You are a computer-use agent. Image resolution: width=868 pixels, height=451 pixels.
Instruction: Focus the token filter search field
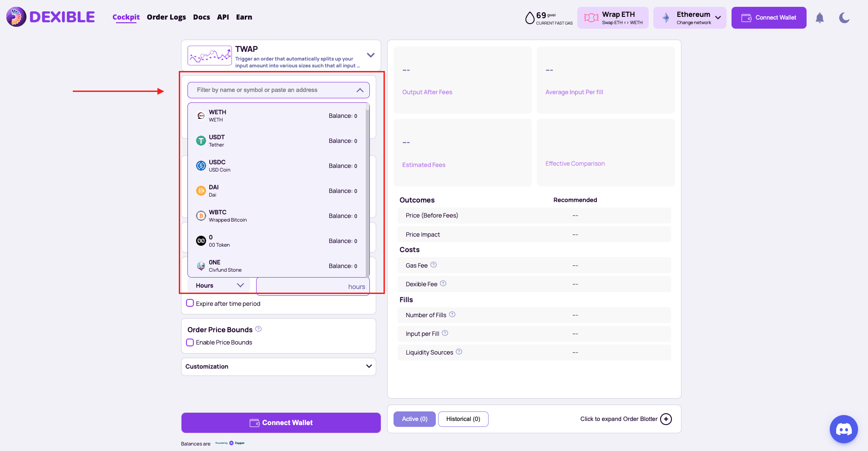278,90
